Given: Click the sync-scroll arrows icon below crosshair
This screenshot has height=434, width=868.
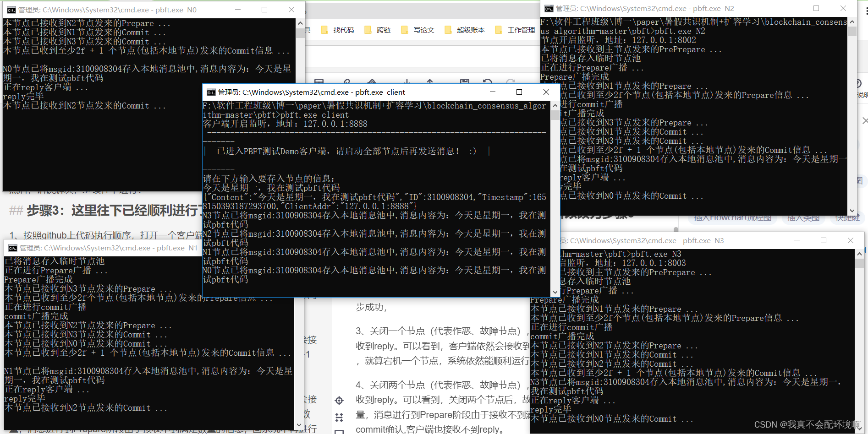Looking at the screenshot, I should tap(339, 417).
